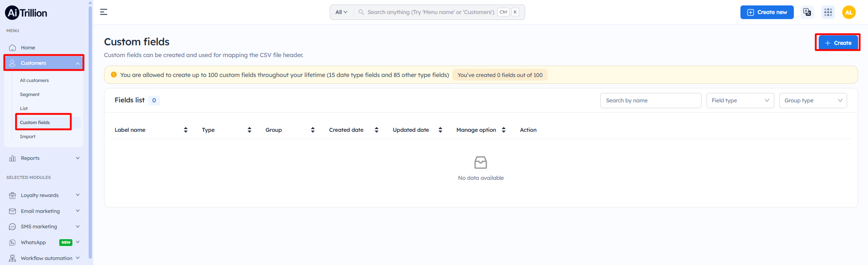Screen dimensions: 868x265
Task: Select the Import submenu item
Action: [x=28, y=136]
